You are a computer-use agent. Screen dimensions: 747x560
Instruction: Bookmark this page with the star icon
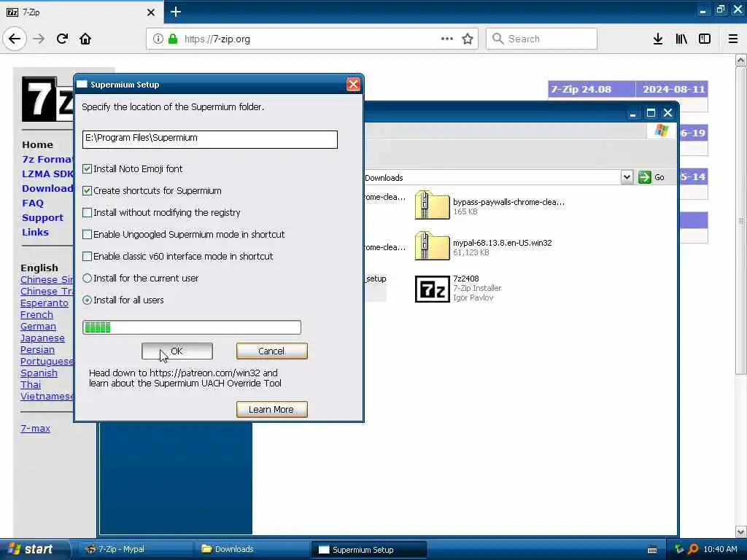tap(468, 39)
